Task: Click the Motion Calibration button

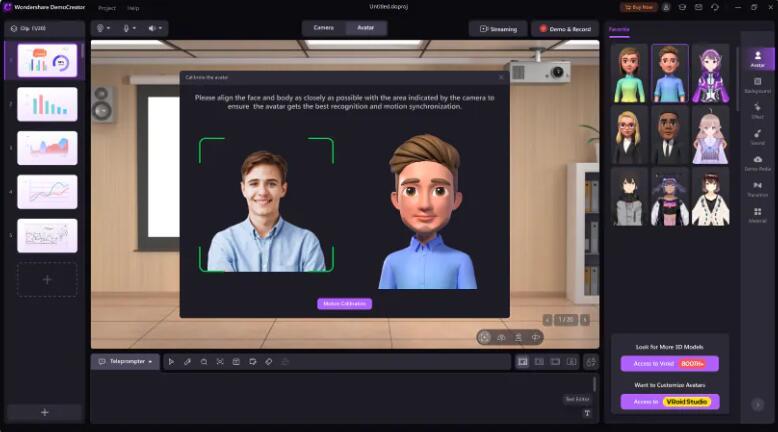Action: pos(344,304)
